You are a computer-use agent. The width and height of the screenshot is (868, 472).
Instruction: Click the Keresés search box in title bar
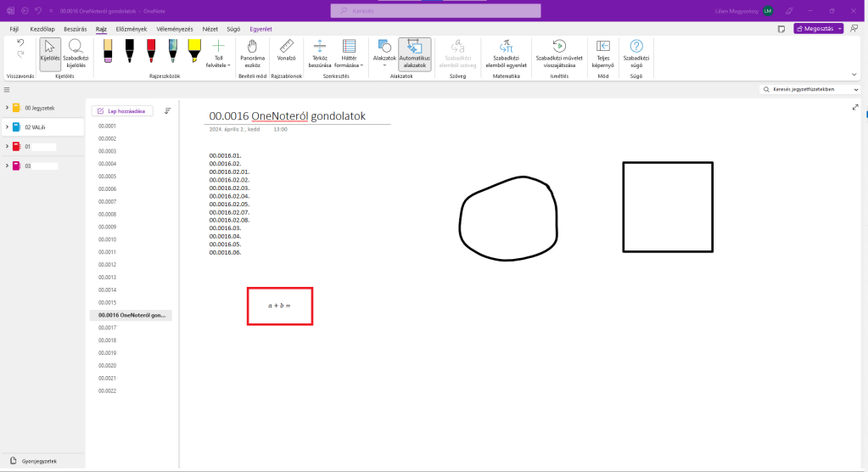(435, 11)
